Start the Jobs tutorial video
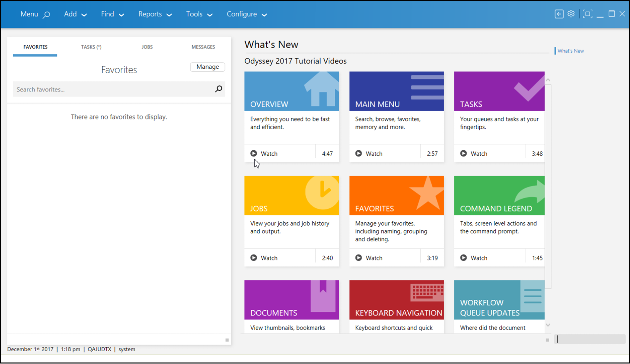 point(264,258)
